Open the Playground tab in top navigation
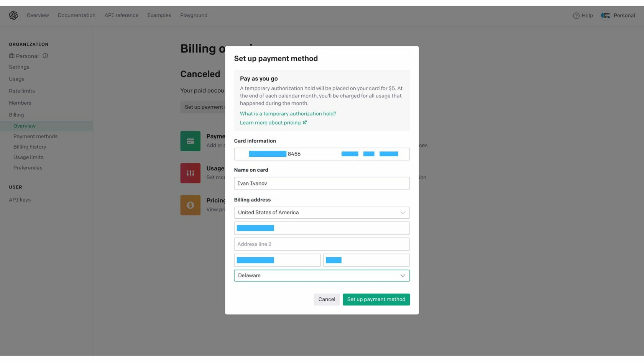The image size is (644, 362). click(x=194, y=15)
